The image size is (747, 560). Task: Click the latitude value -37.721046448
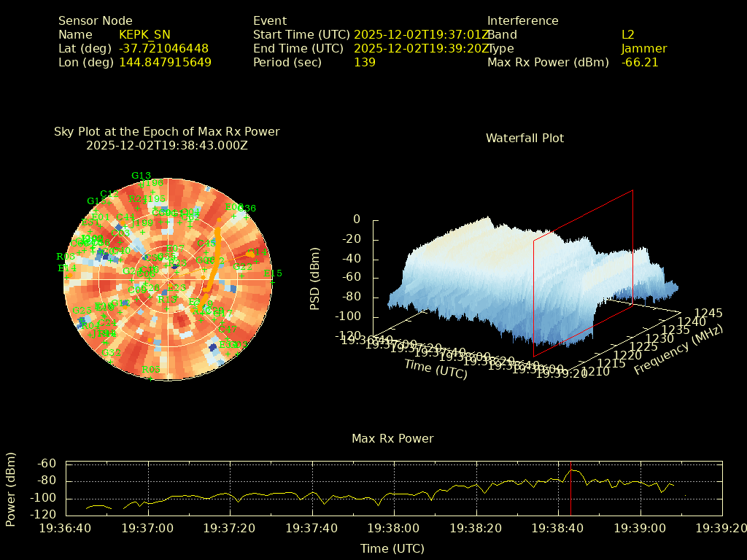(163, 48)
